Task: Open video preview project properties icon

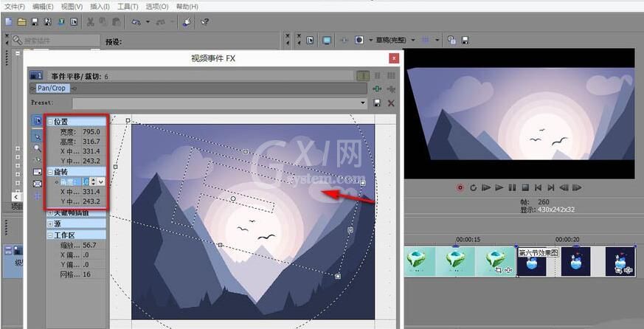Action: (311, 41)
